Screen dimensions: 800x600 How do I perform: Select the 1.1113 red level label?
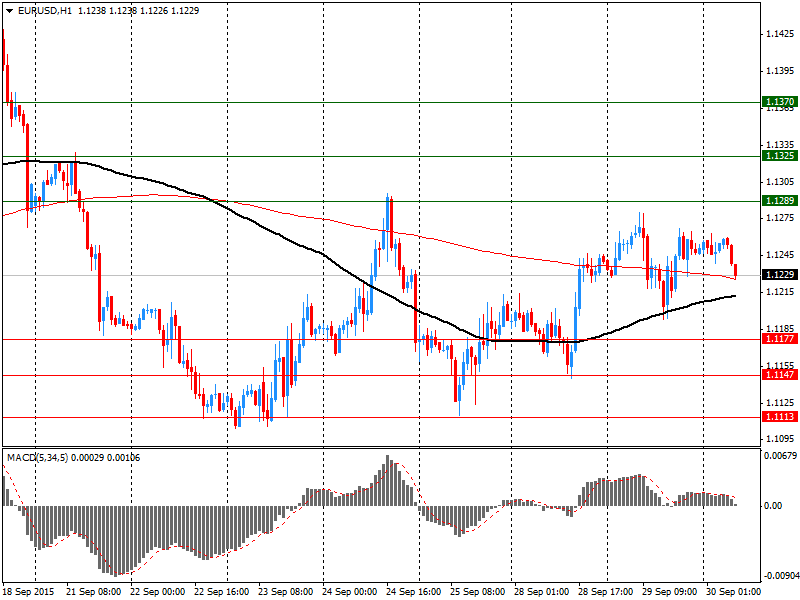[780, 417]
